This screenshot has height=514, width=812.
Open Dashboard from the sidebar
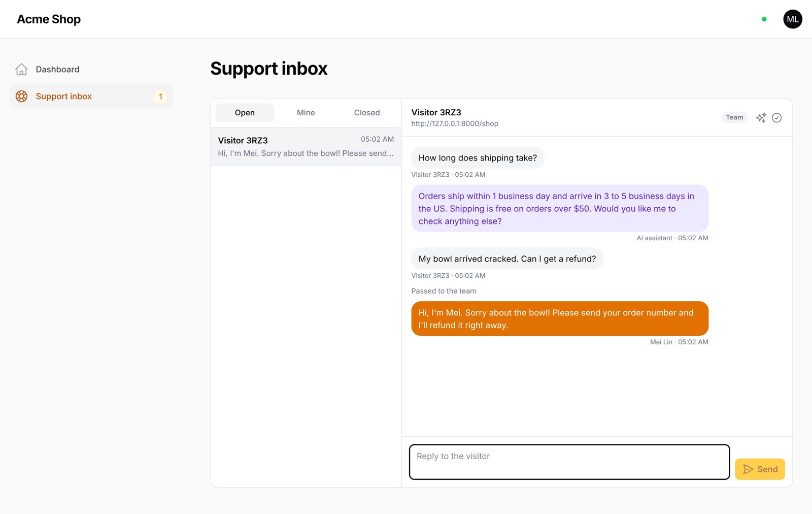[91, 69]
